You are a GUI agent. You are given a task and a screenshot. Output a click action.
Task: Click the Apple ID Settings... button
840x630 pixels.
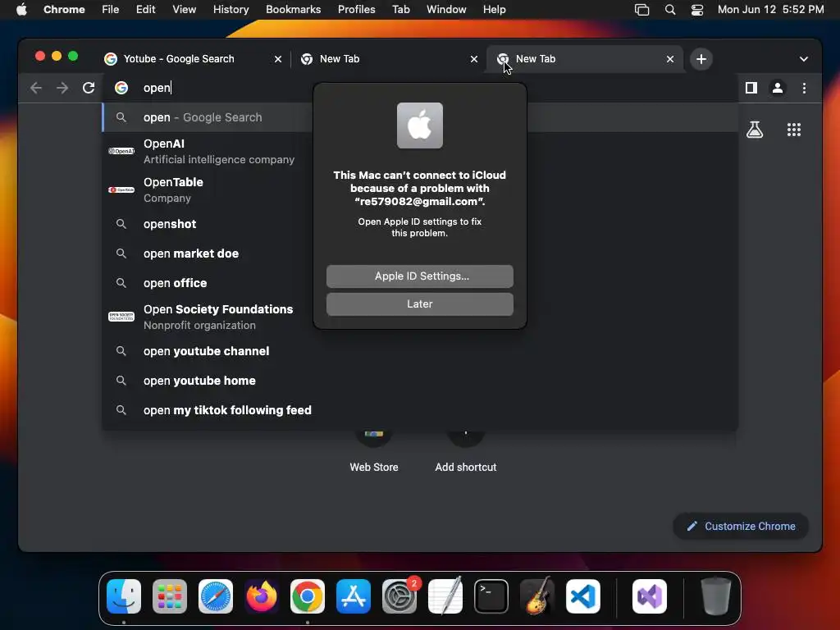419,276
